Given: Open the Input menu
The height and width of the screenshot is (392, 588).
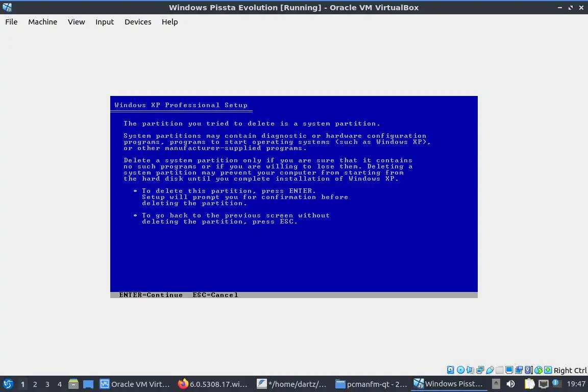Looking at the screenshot, I should point(105,22).
